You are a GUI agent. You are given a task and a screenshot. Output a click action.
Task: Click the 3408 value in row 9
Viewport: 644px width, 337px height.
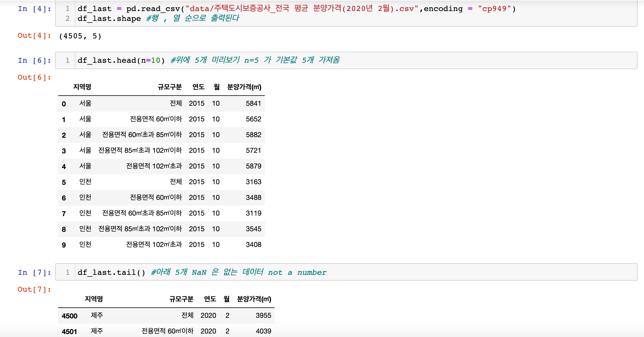[253, 245]
